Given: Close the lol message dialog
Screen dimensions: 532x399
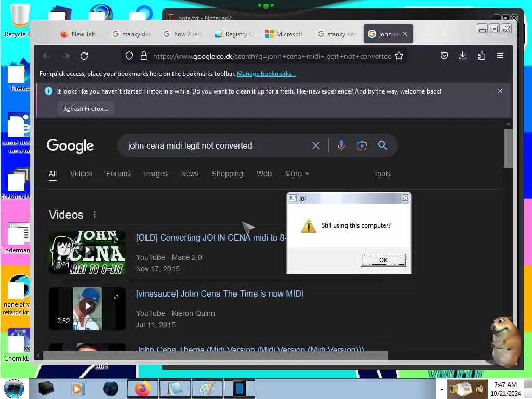Looking at the screenshot, I should coord(405,198).
